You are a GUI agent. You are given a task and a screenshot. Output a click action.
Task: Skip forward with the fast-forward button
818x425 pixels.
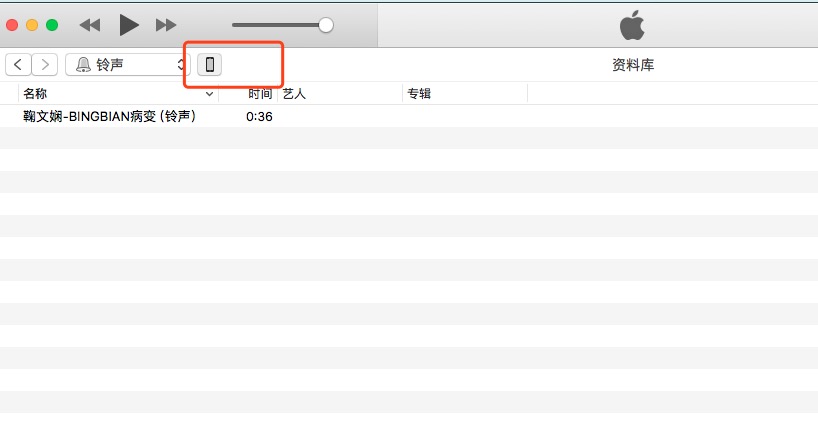point(166,25)
